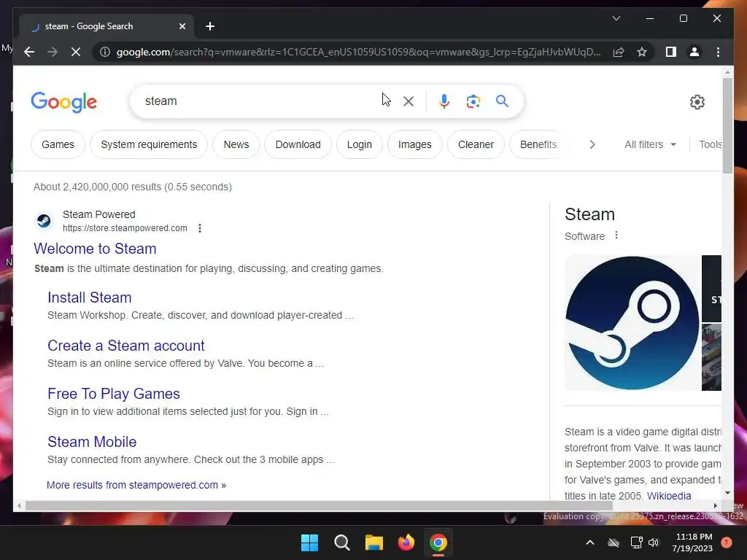Click the large Steam logo image
The image size is (747, 560).
632,323
